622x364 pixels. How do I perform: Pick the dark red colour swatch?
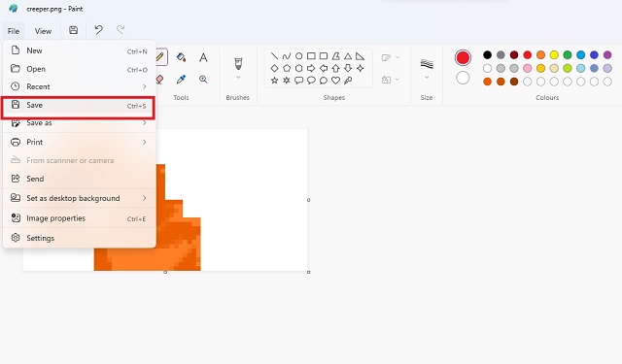514,55
